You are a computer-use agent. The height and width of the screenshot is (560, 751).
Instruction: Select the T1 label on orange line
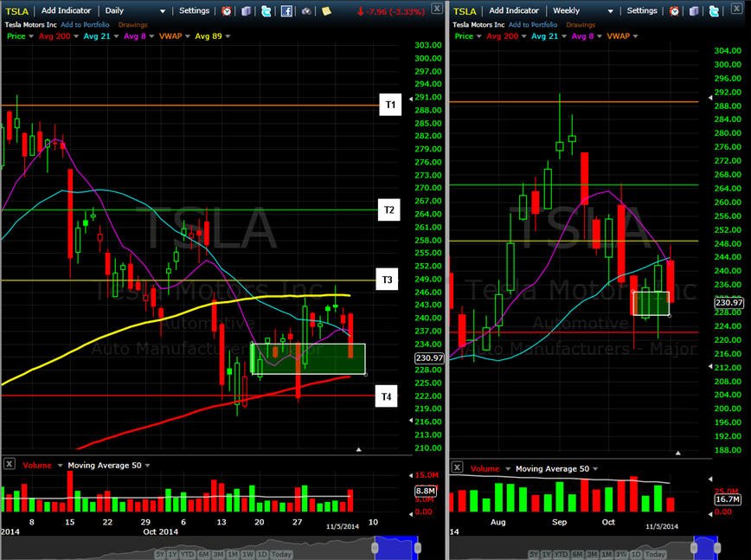[x=390, y=105]
